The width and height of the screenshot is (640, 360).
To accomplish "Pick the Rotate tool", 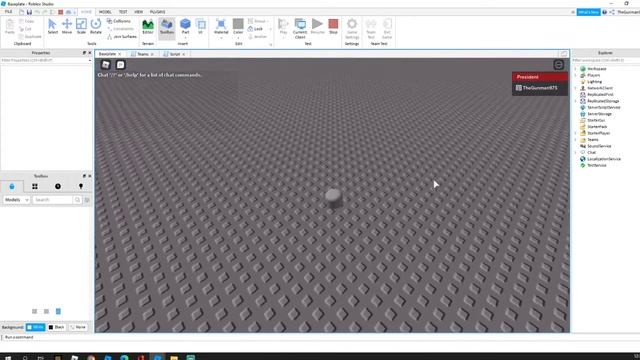I will pos(96,26).
